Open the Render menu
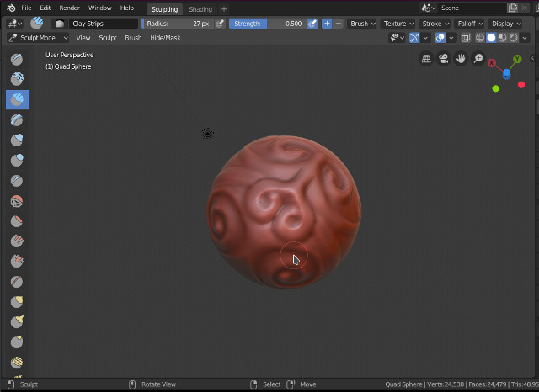 [x=69, y=8]
